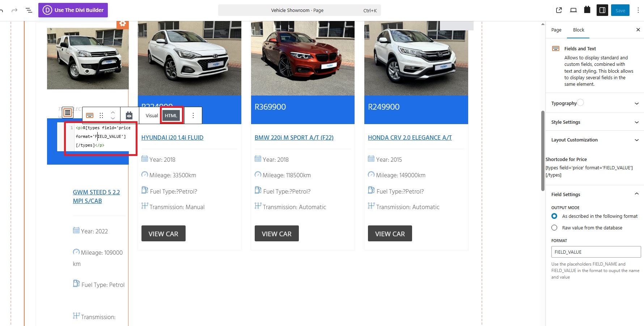Select 'As described in the following format' radio
644x326 pixels.
tap(554, 216)
